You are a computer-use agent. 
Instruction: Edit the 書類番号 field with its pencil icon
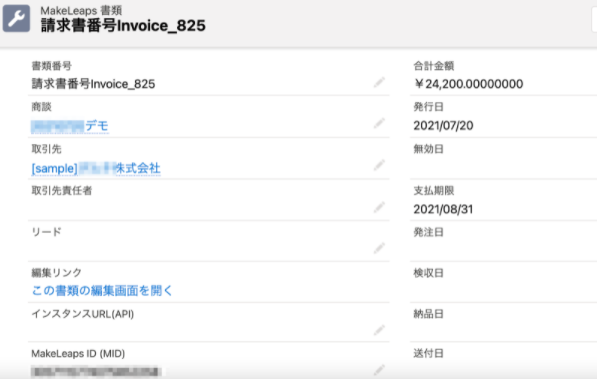coord(379,82)
